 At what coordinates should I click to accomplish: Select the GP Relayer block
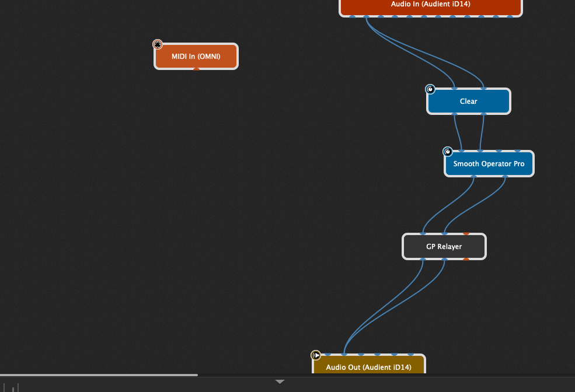tap(444, 247)
